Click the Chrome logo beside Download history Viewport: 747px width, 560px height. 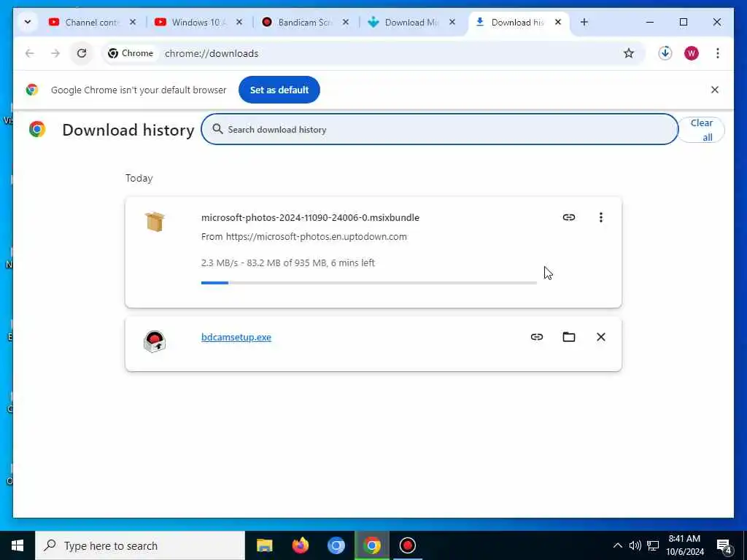click(x=37, y=129)
